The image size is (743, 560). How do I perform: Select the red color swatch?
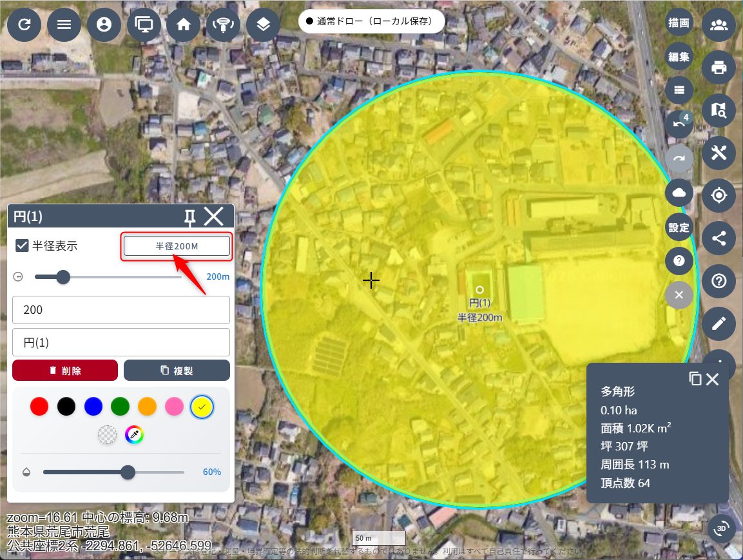click(39, 406)
